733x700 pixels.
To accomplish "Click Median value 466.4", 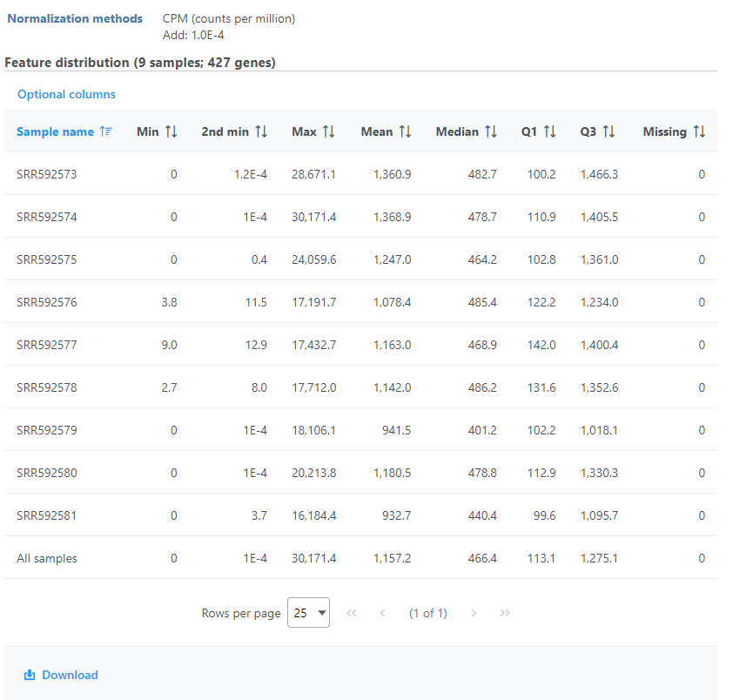I will (482, 558).
